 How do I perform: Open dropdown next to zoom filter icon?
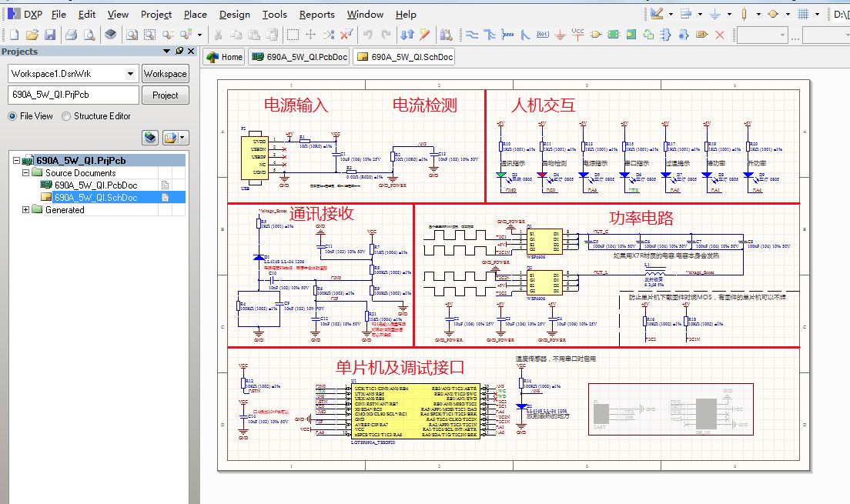[200, 35]
